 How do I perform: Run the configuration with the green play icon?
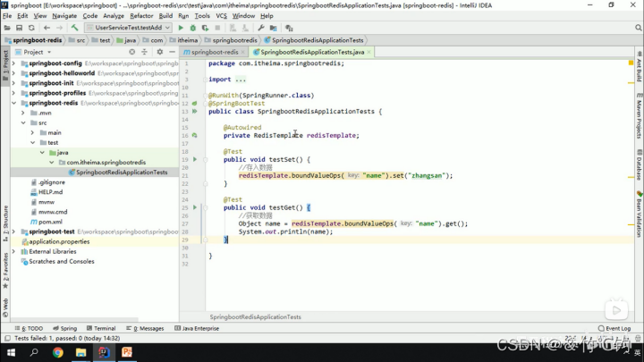[x=181, y=28]
